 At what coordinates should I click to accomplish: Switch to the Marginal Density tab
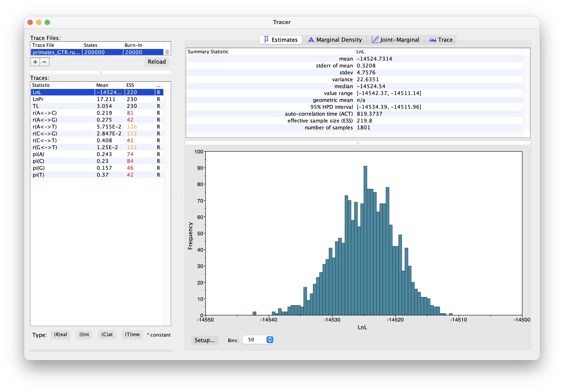click(339, 40)
